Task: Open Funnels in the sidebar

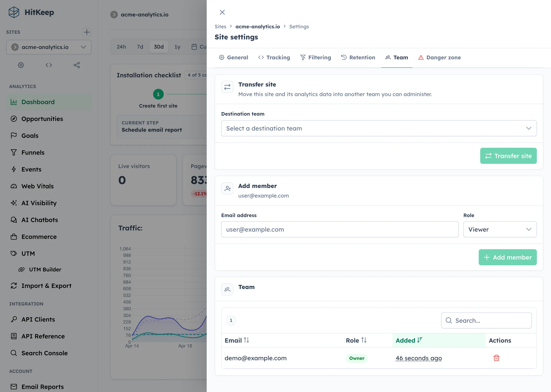Action: pos(49,153)
